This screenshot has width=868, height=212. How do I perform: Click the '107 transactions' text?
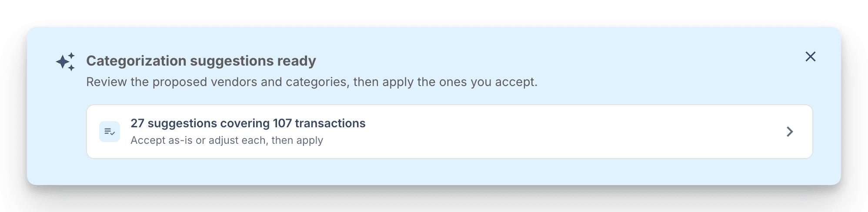click(319, 123)
